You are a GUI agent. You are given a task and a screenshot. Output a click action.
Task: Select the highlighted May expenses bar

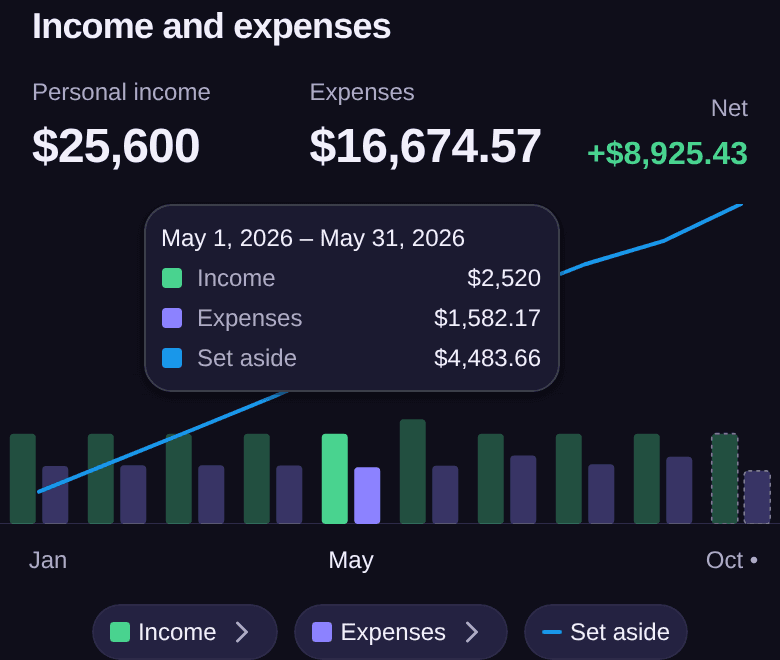(367, 495)
